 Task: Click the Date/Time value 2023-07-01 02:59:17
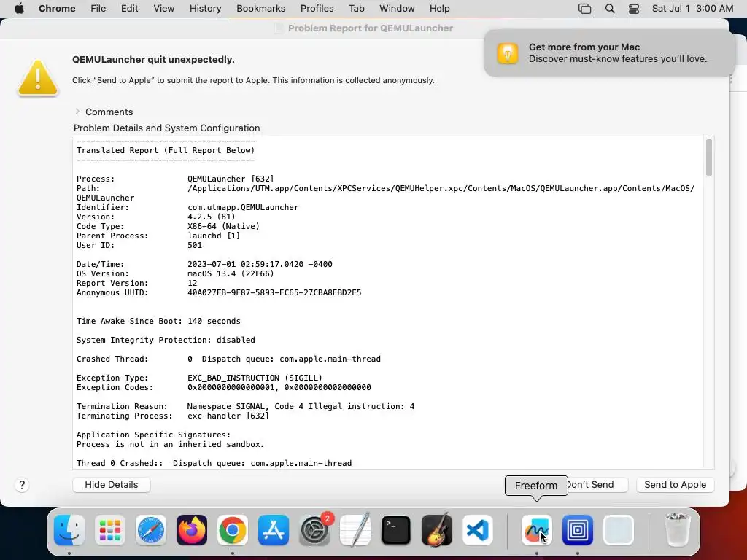[260, 264]
